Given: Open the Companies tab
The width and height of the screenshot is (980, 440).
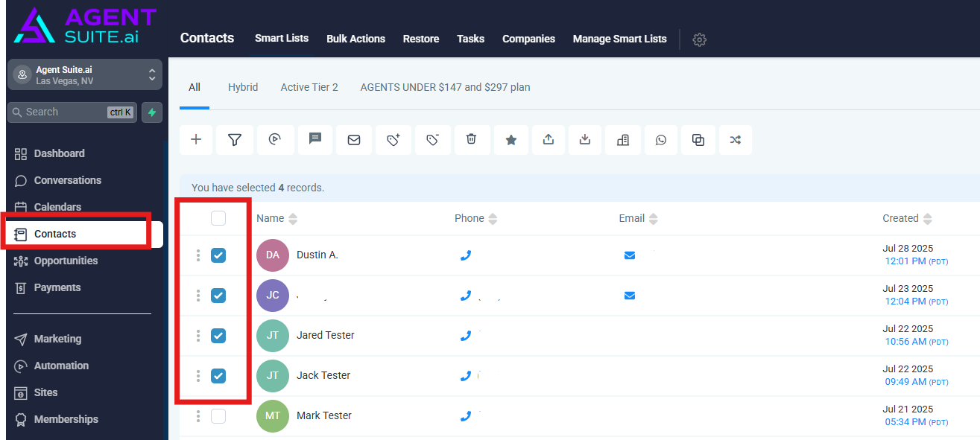Looking at the screenshot, I should (528, 39).
